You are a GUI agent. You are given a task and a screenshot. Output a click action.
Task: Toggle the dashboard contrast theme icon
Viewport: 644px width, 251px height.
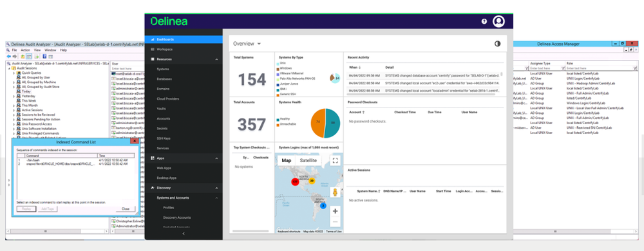(497, 44)
